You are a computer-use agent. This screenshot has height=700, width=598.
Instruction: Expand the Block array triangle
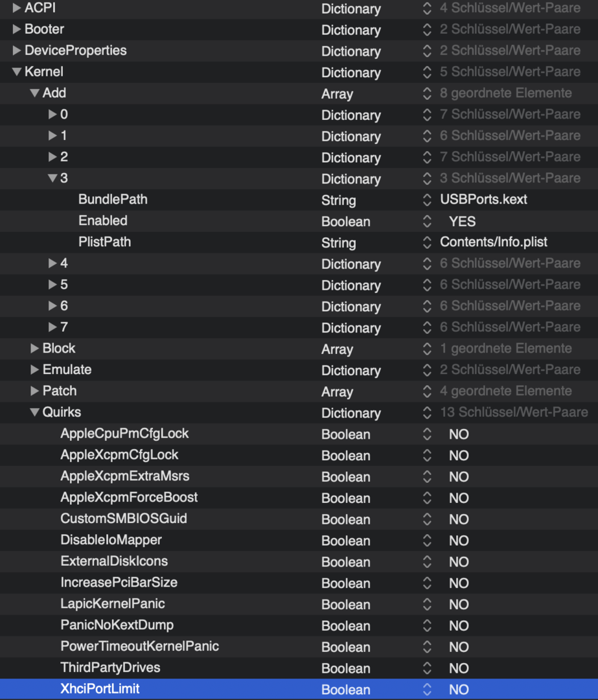35,349
